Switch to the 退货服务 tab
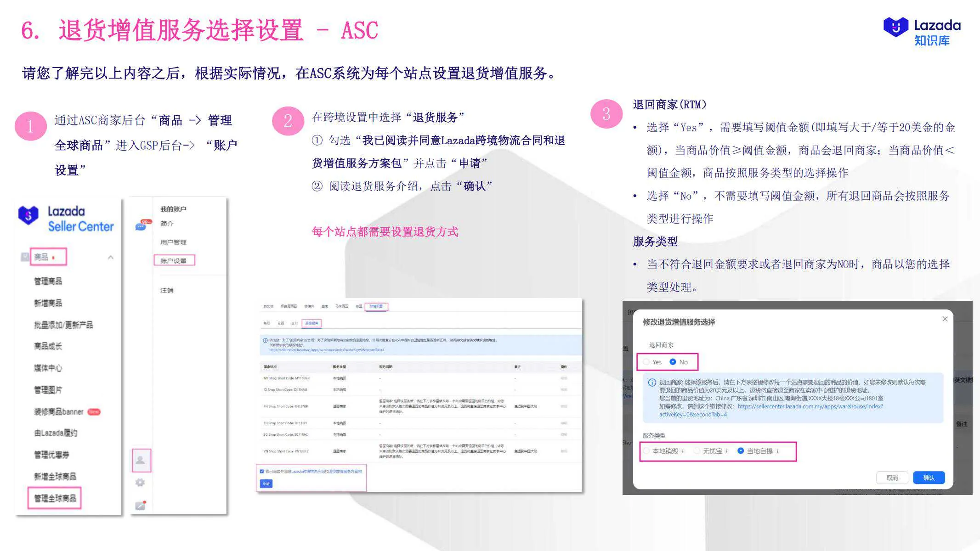Image resolution: width=980 pixels, height=551 pixels. pos(312,323)
